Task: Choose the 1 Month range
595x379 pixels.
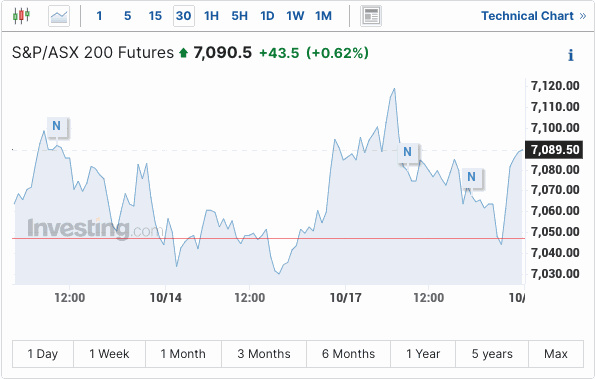Action: tap(183, 354)
